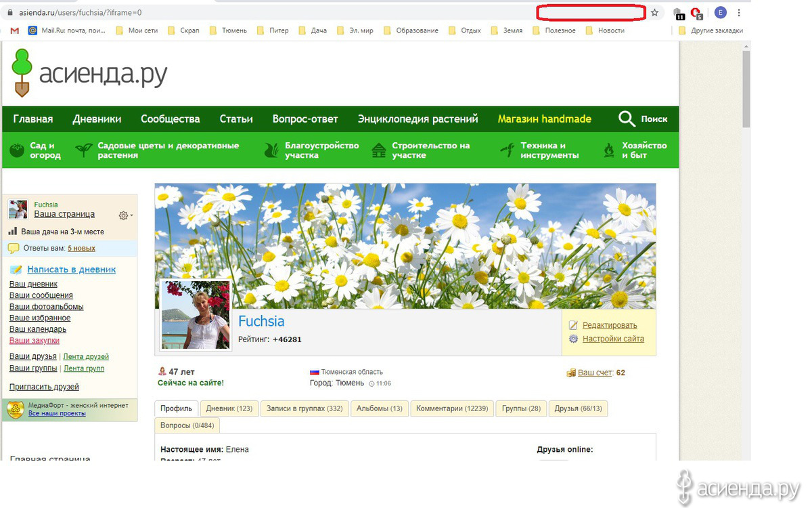Open the Ваши сообщения link
Image resolution: width=812 pixels, height=508 pixels.
tap(41, 295)
